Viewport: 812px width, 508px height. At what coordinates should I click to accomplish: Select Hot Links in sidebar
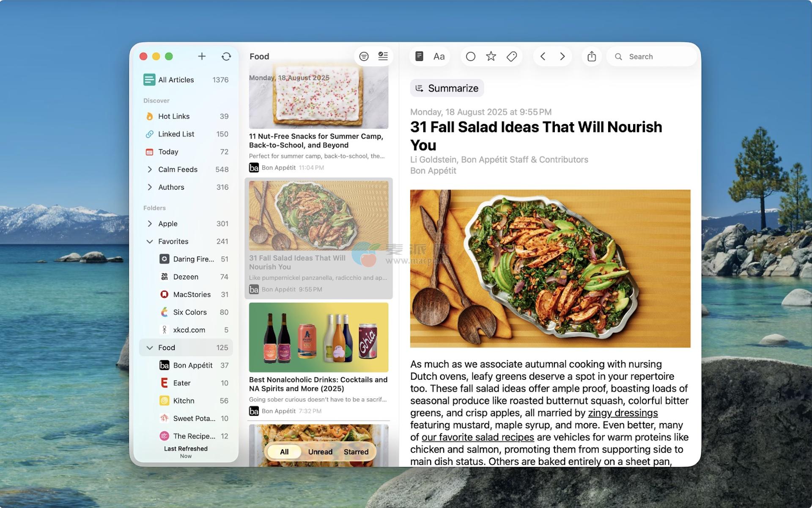pyautogui.click(x=174, y=116)
